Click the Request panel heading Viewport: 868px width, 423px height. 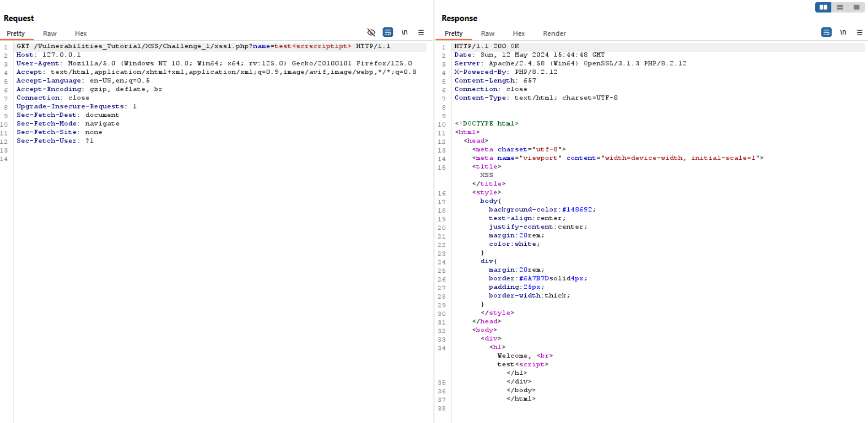coord(19,18)
